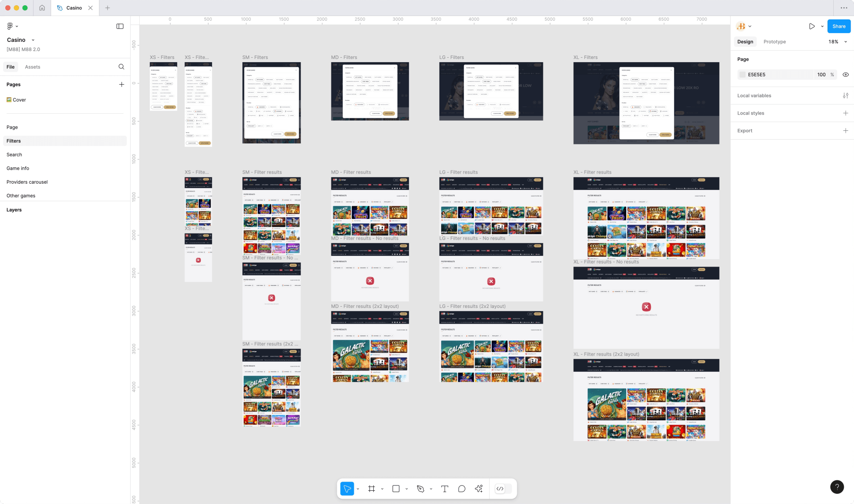Toggle the page color visibility eye
Image resolution: width=854 pixels, height=504 pixels.
click(846, 74)
